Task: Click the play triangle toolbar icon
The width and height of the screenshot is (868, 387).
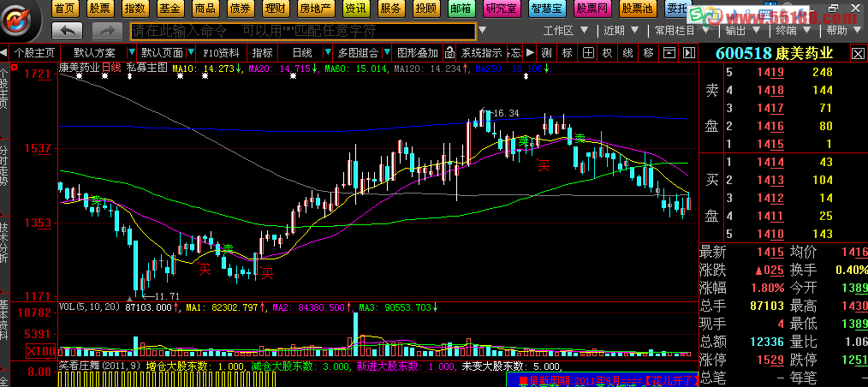Action: pos(531,53)
